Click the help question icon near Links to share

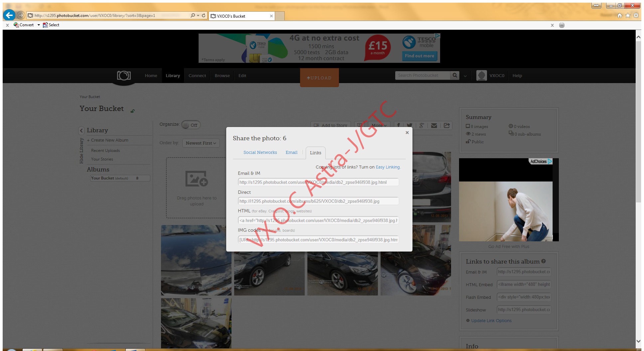click(x=544, y=261)
